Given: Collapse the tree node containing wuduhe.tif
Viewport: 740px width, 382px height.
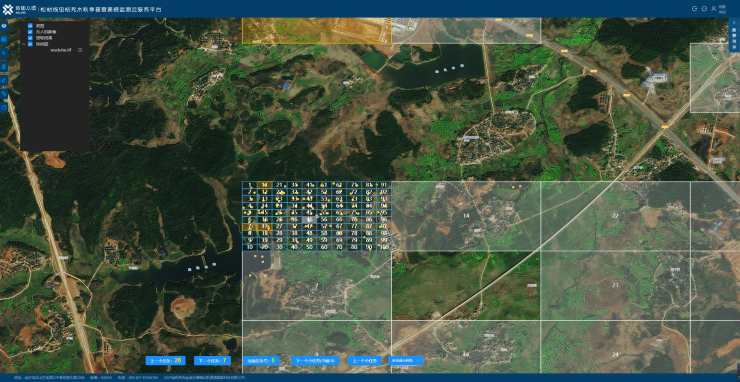Looking at the screenshot, I should [x=24, y=44].
